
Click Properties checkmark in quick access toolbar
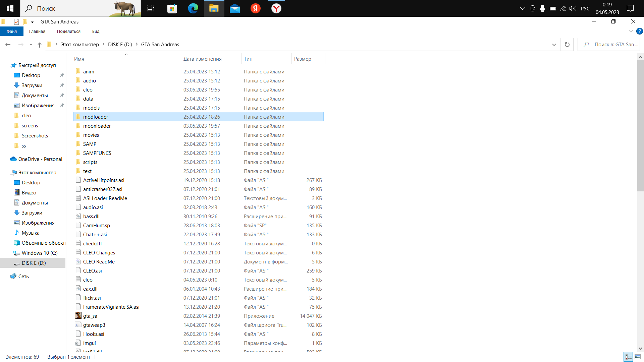pos(16,22)
